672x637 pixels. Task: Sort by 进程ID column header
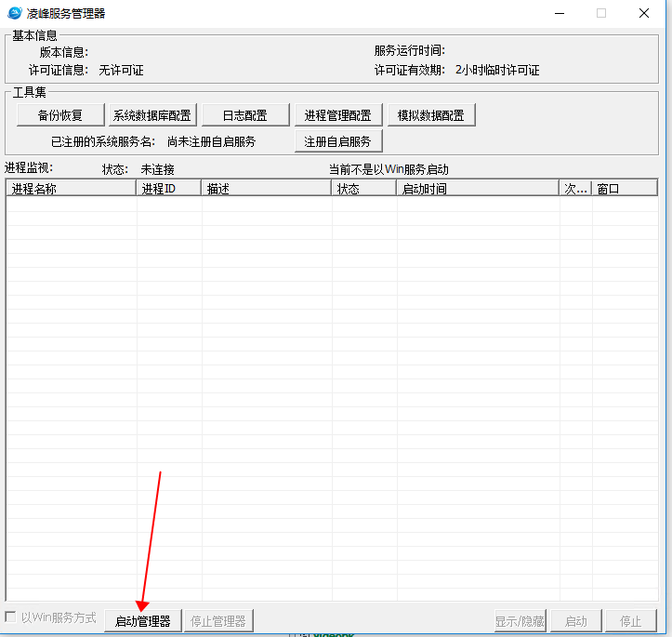[169, 188]
